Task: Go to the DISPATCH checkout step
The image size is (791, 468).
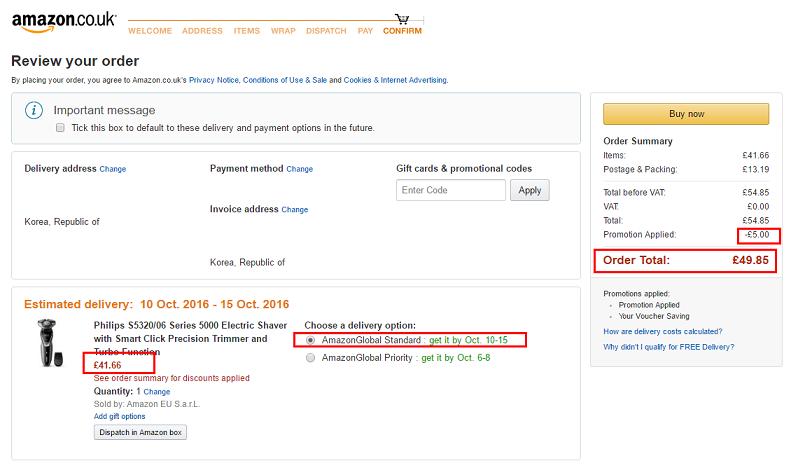Action: (x=326, y=31)
